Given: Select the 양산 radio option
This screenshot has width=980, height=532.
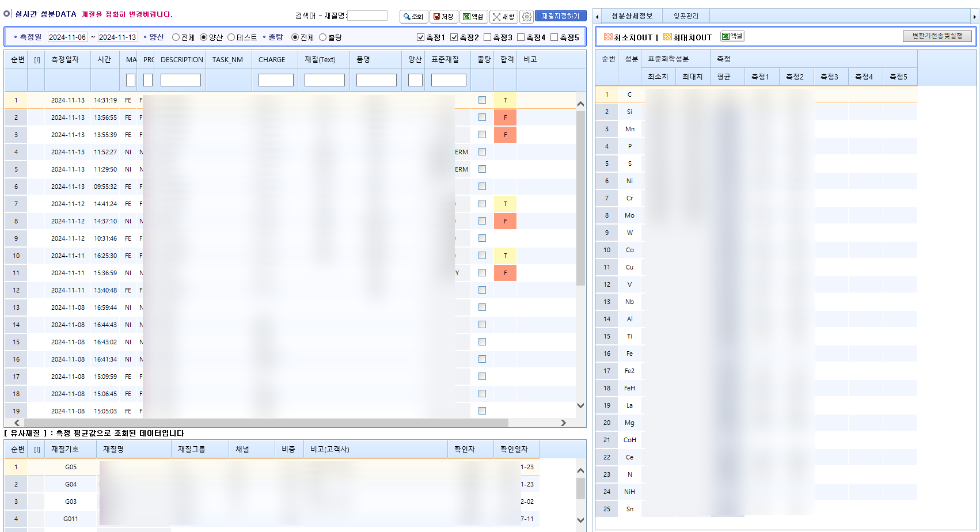Looking at the screenshot, I should pos(203,37).
